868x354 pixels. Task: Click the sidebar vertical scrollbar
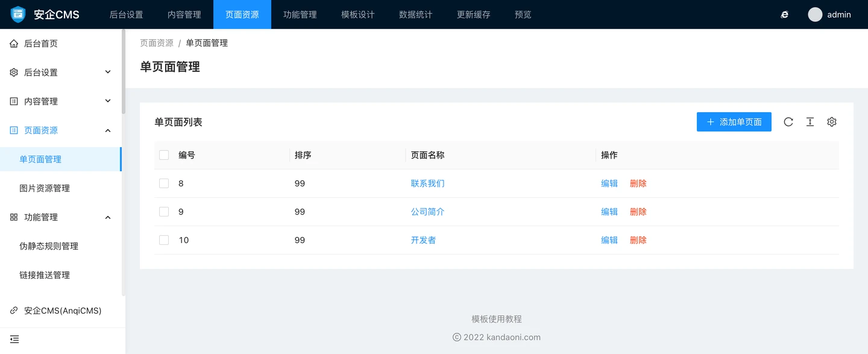tap(124, 72)
